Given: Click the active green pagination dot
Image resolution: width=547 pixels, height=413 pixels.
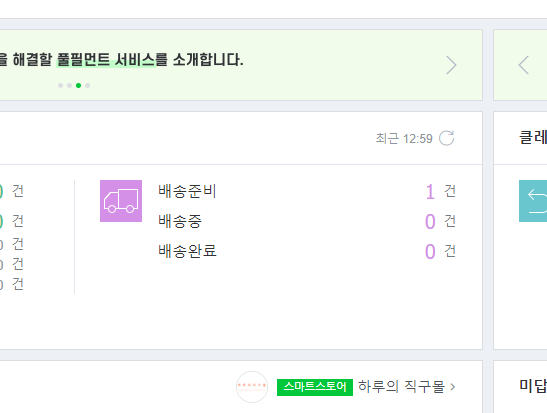Looking at the screenshot, I should click(x=78, y=85).
